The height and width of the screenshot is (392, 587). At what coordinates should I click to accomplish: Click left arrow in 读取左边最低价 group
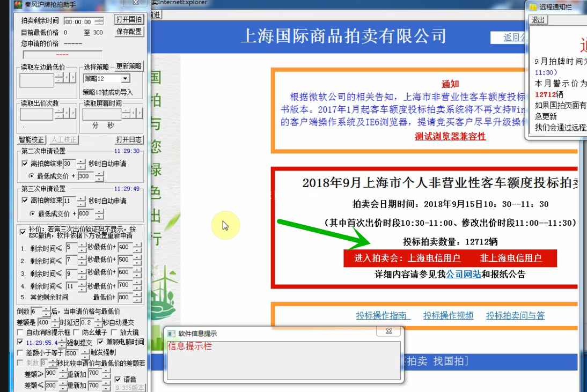[x=67, y=78]
